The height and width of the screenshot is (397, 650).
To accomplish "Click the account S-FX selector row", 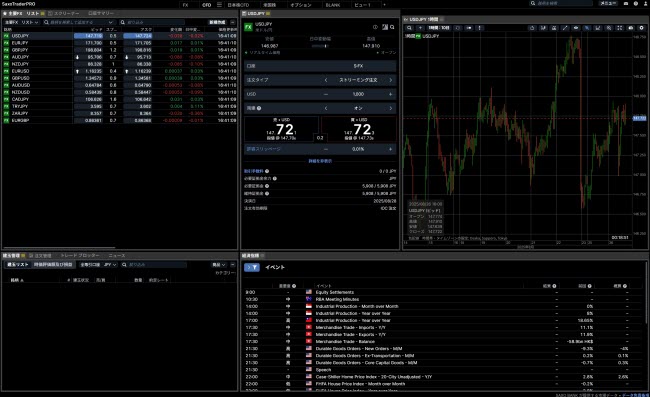I will tap(320, 66).
